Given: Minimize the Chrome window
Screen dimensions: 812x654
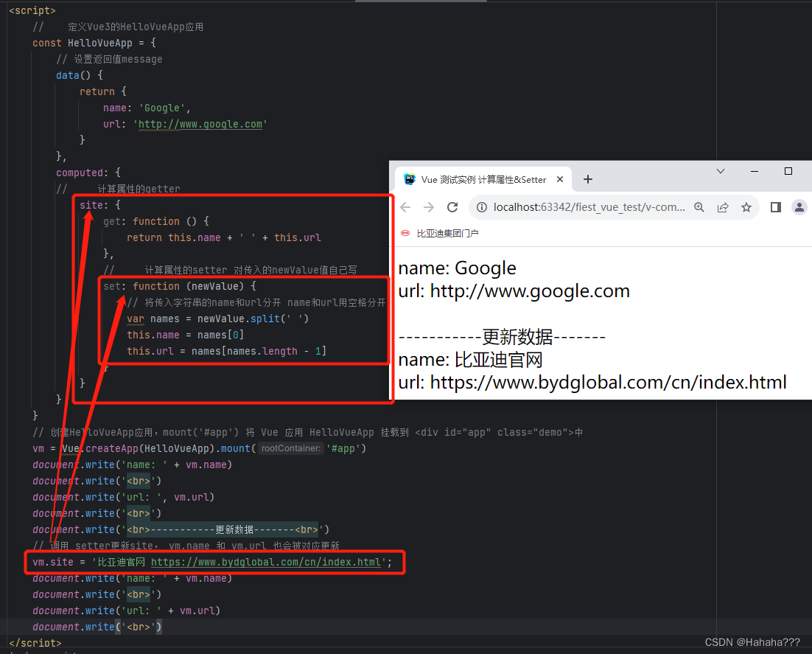Looking at the screenshot, I should tap(755, 171).
